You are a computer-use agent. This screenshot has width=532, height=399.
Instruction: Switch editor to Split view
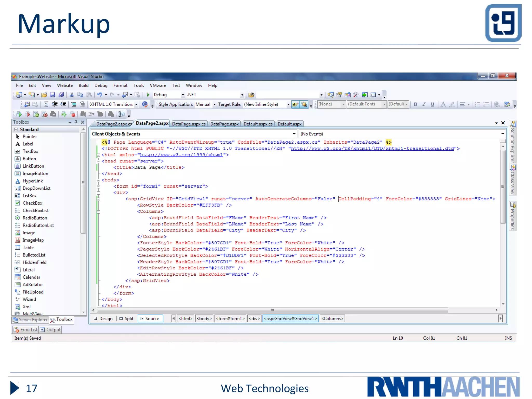pyautogui.click(x=126, y=318)
